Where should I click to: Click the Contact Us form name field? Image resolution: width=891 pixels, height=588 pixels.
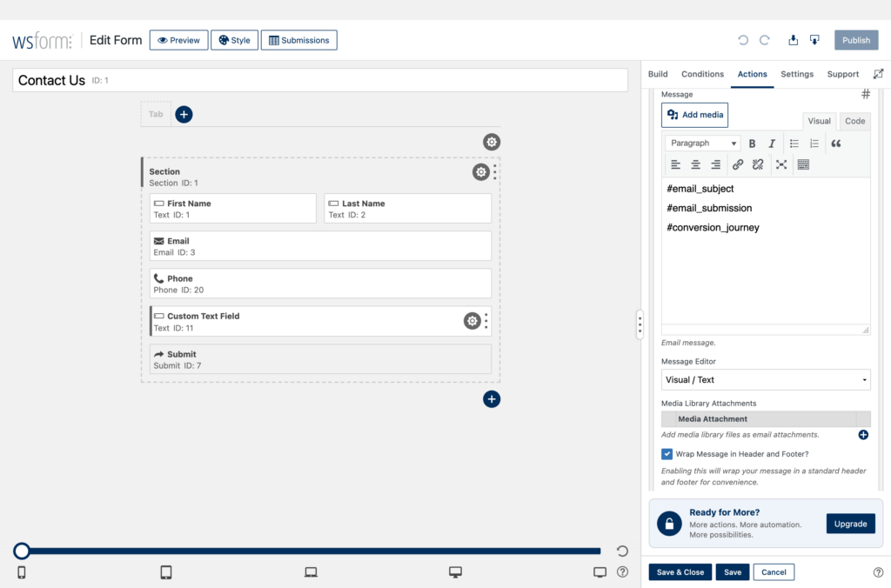tap(320, 80)
